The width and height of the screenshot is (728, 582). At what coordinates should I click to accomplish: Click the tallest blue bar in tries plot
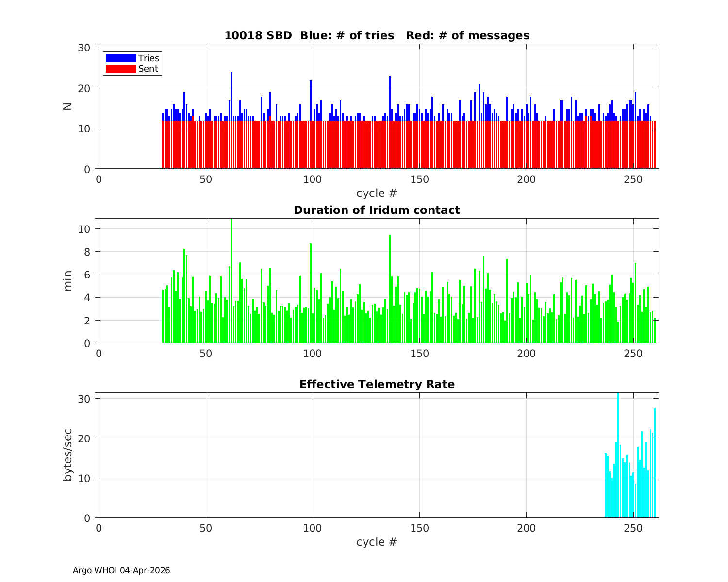coord(232,97)
